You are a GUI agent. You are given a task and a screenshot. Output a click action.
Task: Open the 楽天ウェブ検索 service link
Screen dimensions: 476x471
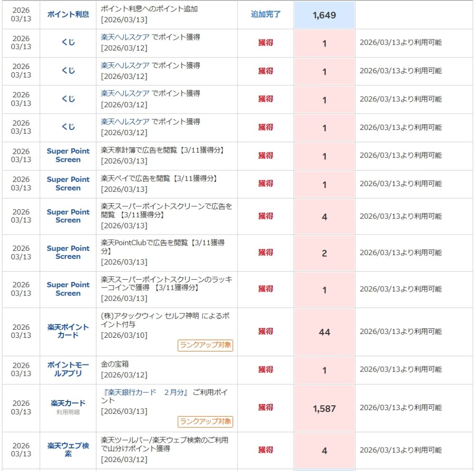[x=68, y=450]
